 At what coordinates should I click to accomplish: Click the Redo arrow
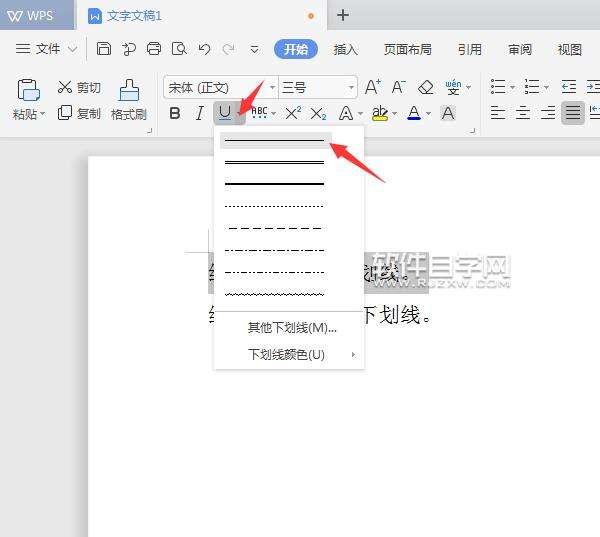tap(228, 49)
